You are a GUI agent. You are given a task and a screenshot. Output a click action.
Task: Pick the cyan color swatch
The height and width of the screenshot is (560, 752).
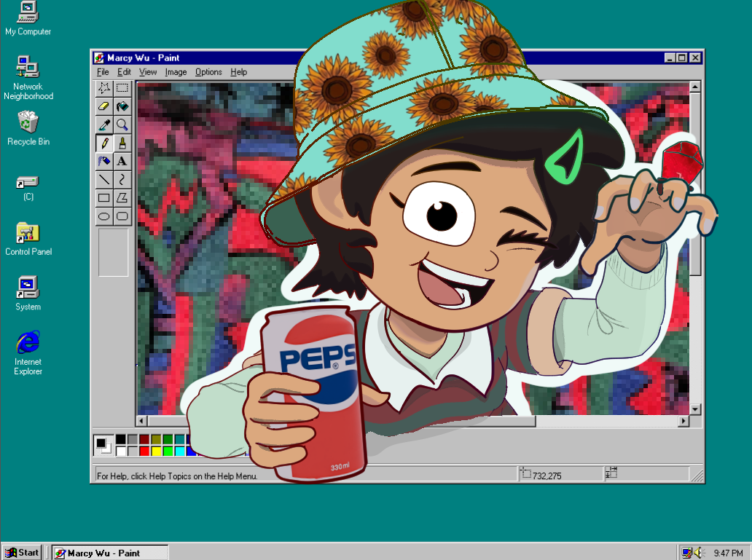(x=179, y=451)
